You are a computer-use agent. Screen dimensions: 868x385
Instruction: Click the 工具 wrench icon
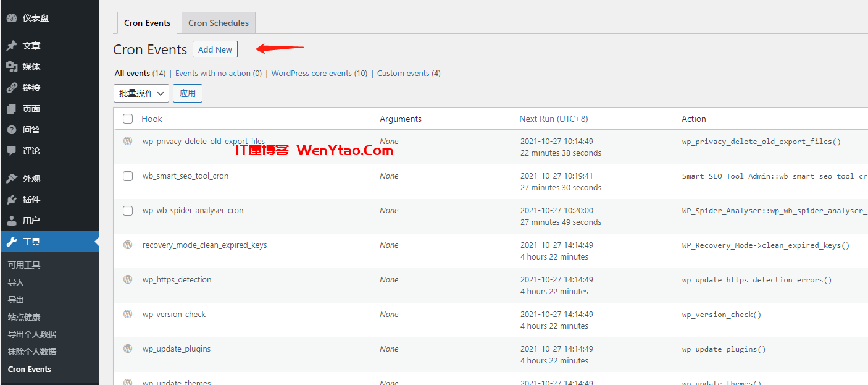(12, 242)
